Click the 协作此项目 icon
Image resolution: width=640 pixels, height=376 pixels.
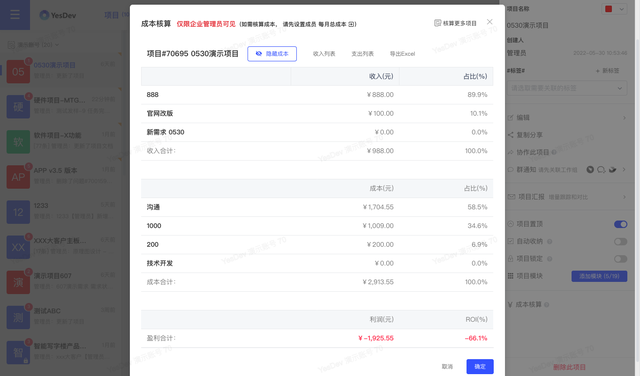[510, 152]
